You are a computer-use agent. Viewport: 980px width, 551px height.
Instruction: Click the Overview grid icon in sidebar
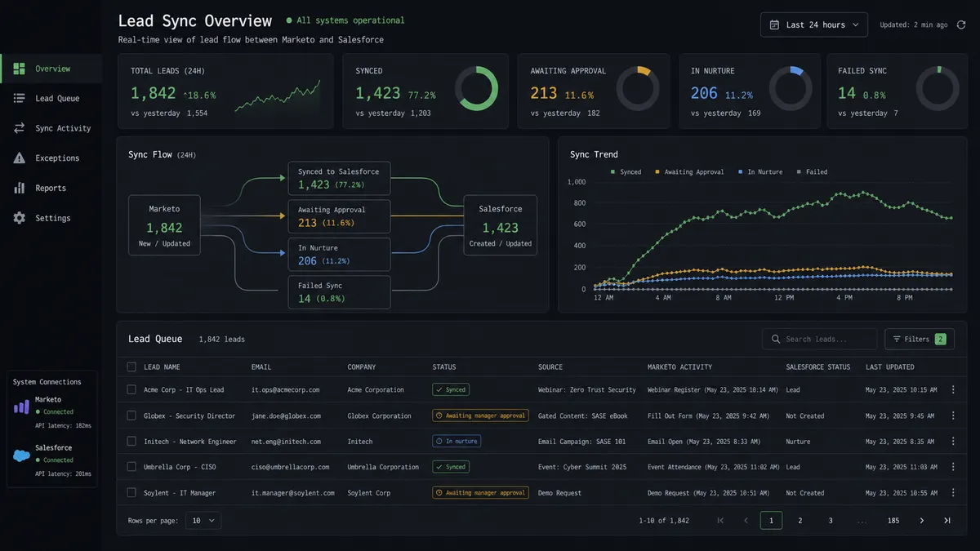point(20,69)
